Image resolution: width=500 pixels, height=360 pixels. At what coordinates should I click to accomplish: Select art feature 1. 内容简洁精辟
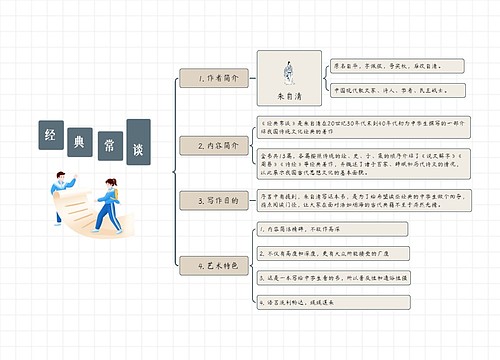pyautogui.click(x=332, y=229)
